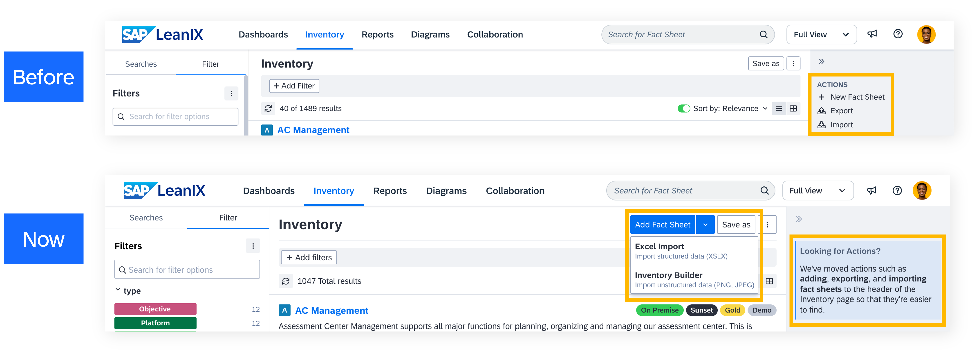This screenshot has width=980, height=358.
Task: Click the blue Add Fact Sheet button
Action: (x=662, y=225)
